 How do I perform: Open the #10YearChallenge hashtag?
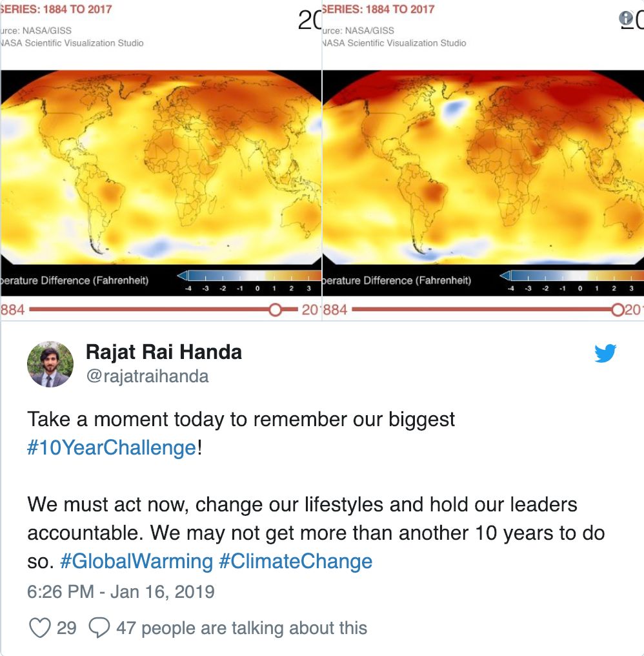coord(112,447)
